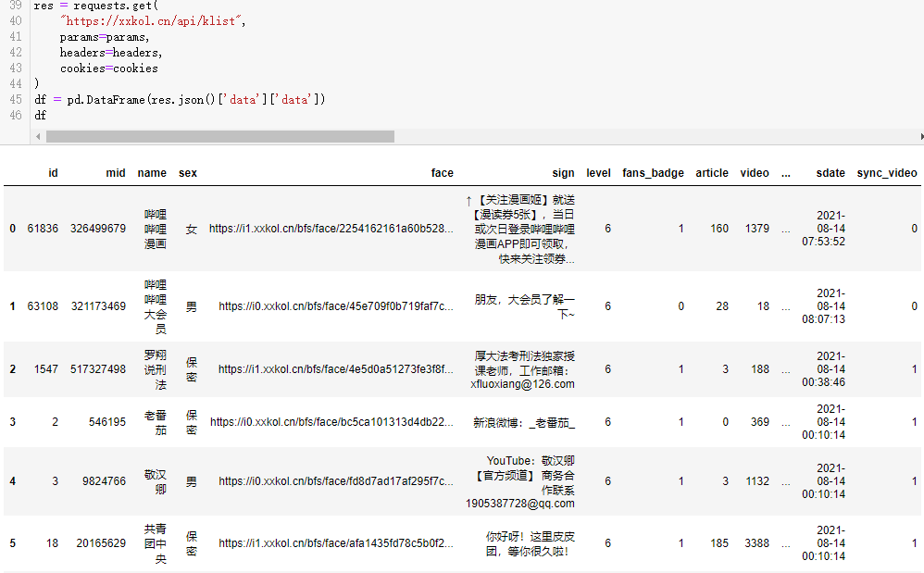Select row index 2 label
Viewport: 924px width, 573px height.
13,369
